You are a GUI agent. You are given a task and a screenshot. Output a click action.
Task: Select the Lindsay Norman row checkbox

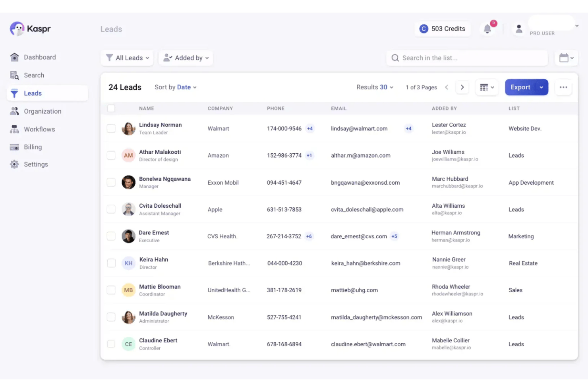[x=111, y=129]
